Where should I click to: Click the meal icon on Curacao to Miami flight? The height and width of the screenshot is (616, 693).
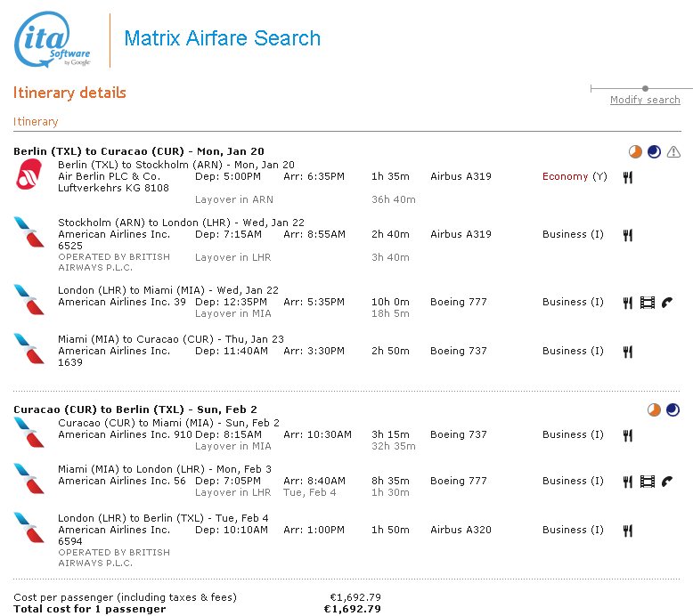pyautogui.click(x=627, y=435)
